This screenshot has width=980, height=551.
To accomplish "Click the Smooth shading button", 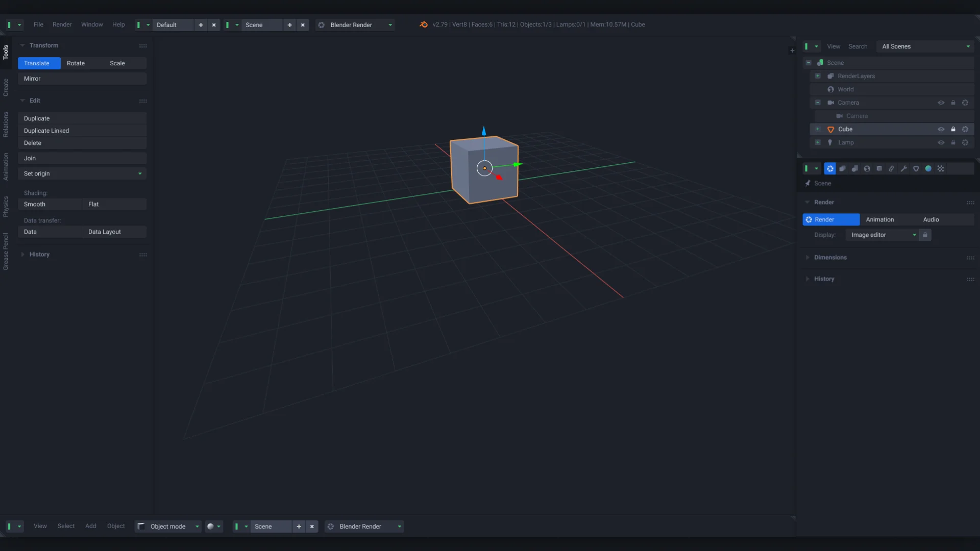I will [50, 204].
